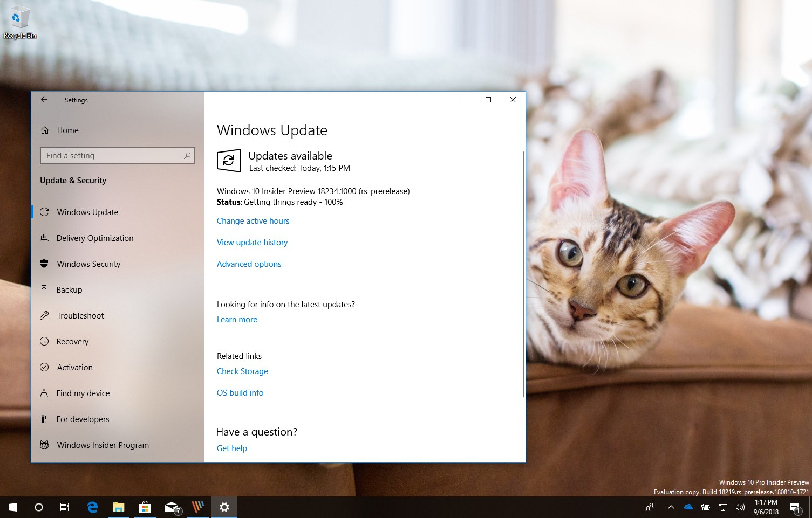The height and width of the screenshot is (518, 812).
Task: Click the wrench icon beside Troubleshoot
Action: tap(44, 316)
